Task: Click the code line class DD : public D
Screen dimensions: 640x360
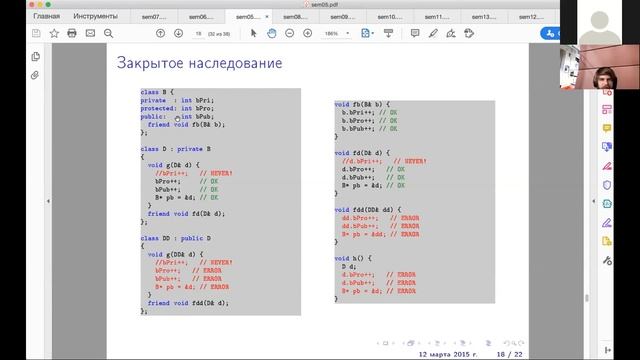Action: point(176,238)
